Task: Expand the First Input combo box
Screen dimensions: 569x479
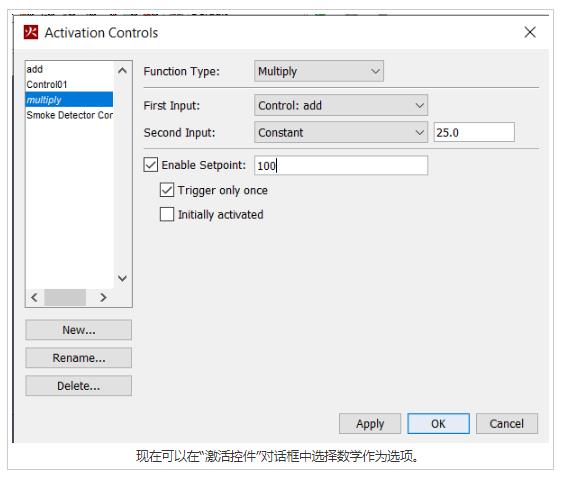Action: pos(341,105)
